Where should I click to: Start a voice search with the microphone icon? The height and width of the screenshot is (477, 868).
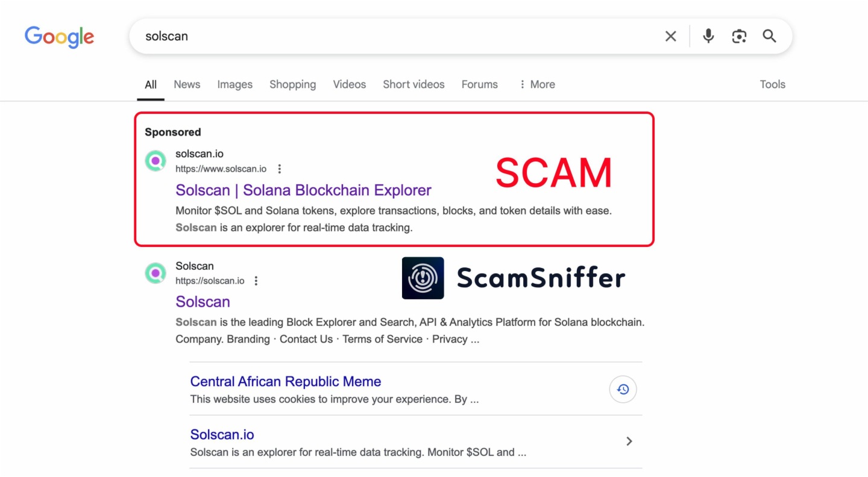708,36
